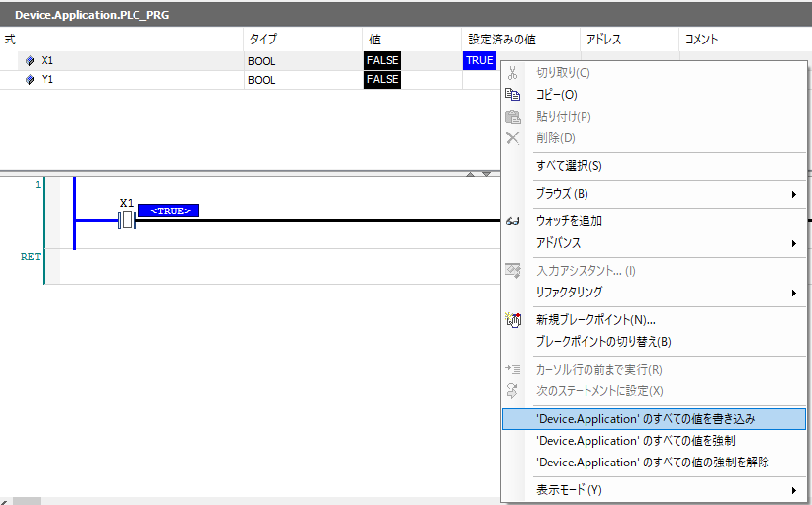The width and height of the screenshot is (812, 505).
Task: Expand the ブラウズ (B) submenu arrow
Action: click(x=794, y=194)
